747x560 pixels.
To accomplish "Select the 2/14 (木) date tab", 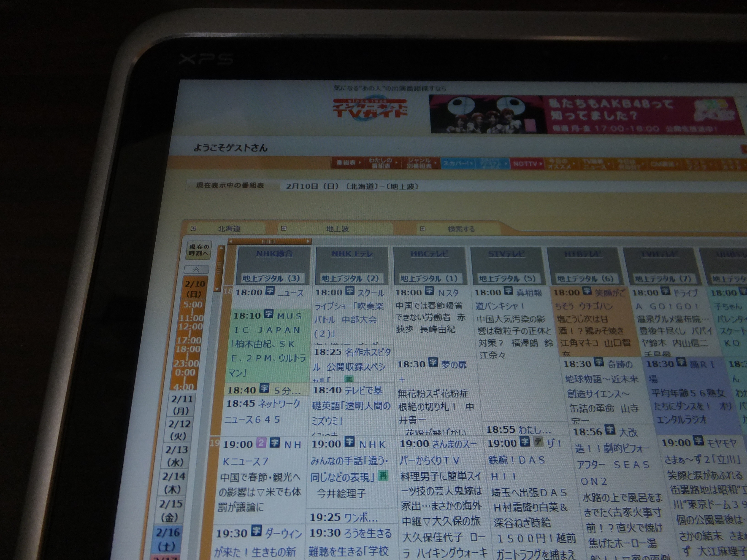I will (173, 483).
